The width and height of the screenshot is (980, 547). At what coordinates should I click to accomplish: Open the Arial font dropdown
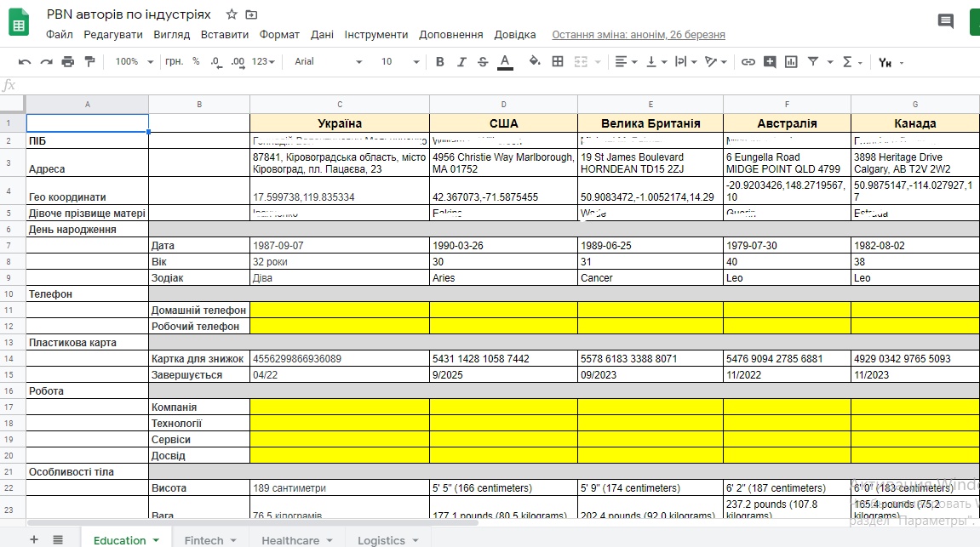click(x=328, y=62)
